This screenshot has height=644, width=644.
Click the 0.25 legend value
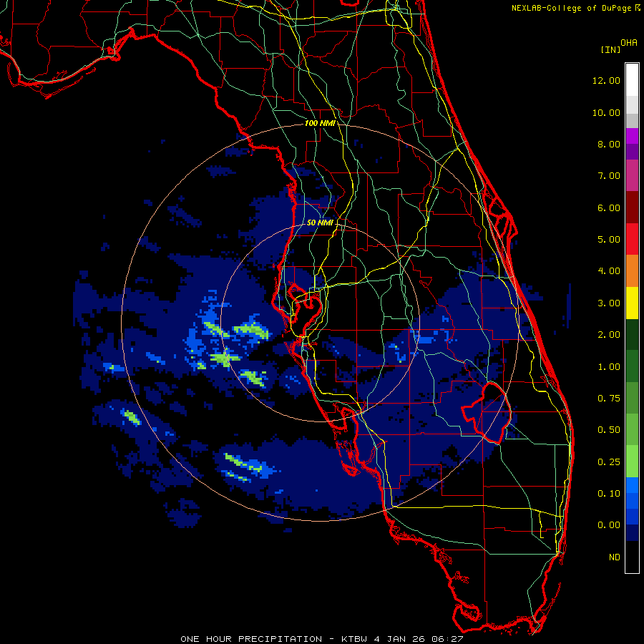(609, 462)
